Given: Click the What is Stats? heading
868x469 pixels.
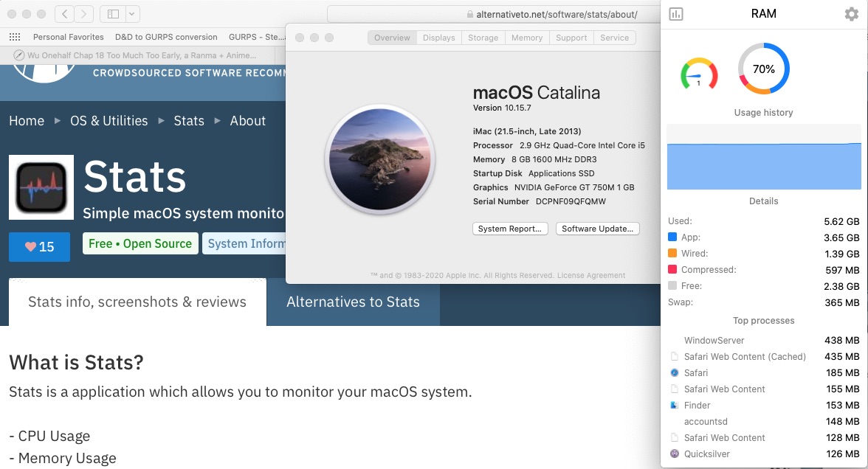Looking at the screenshot, I should pos(77,362).
